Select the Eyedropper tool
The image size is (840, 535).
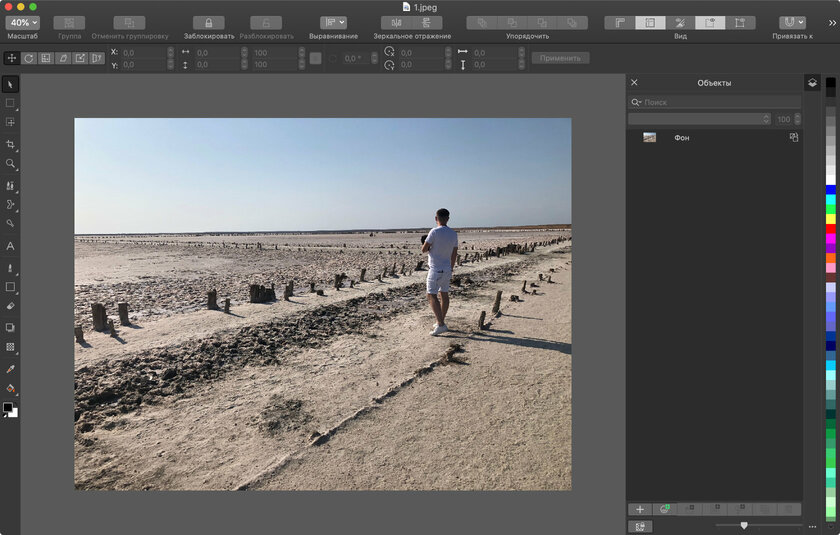[10, 368]
